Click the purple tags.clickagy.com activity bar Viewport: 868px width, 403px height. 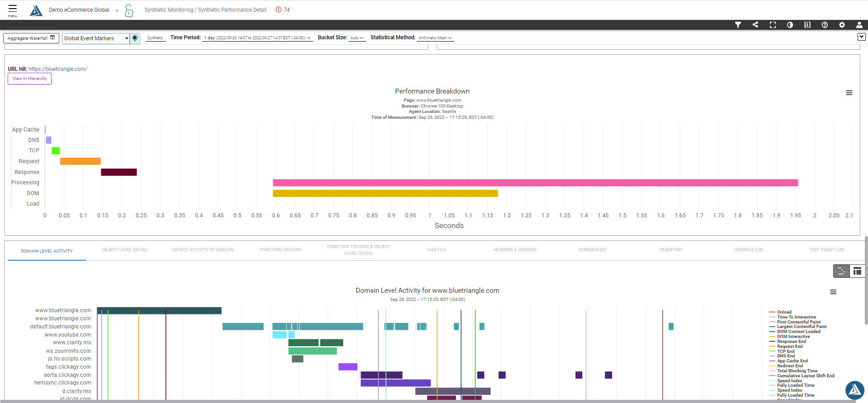(348, 367)
